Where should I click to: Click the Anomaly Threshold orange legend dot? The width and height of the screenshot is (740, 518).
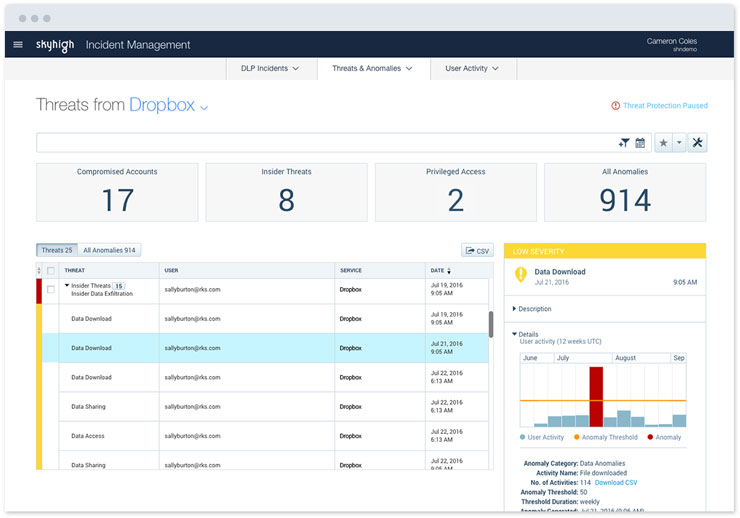pos(576,437)
